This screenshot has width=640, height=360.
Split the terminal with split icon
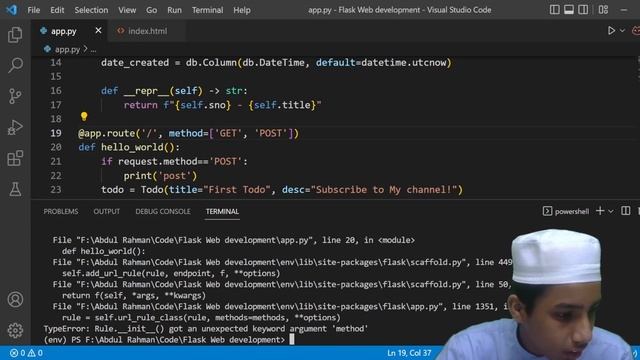click(x=625, y=211)
